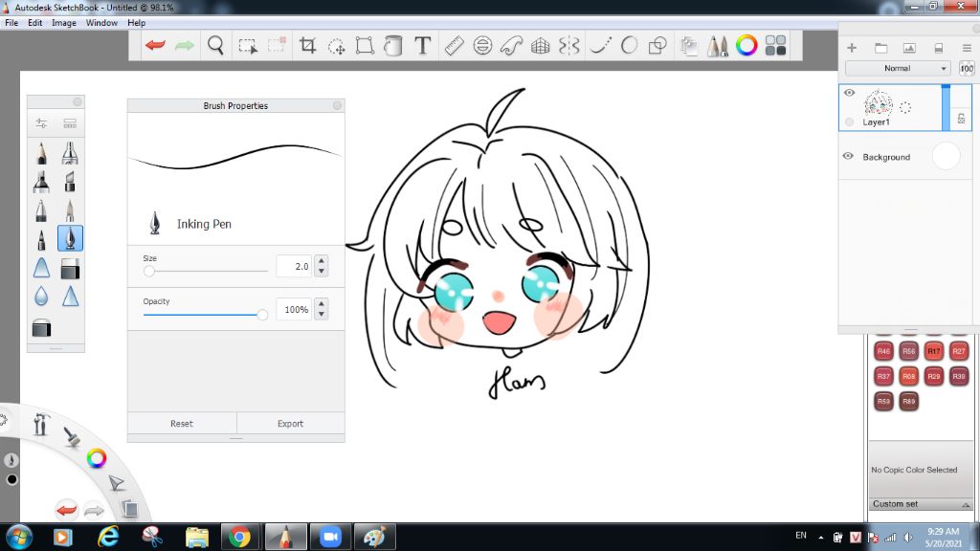
Task: Add a layer group folder
Action: [880, 48]
